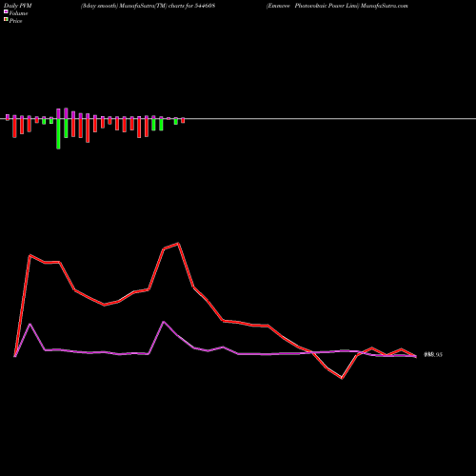
Task: Click the last price value label
Action: point(433,355)
